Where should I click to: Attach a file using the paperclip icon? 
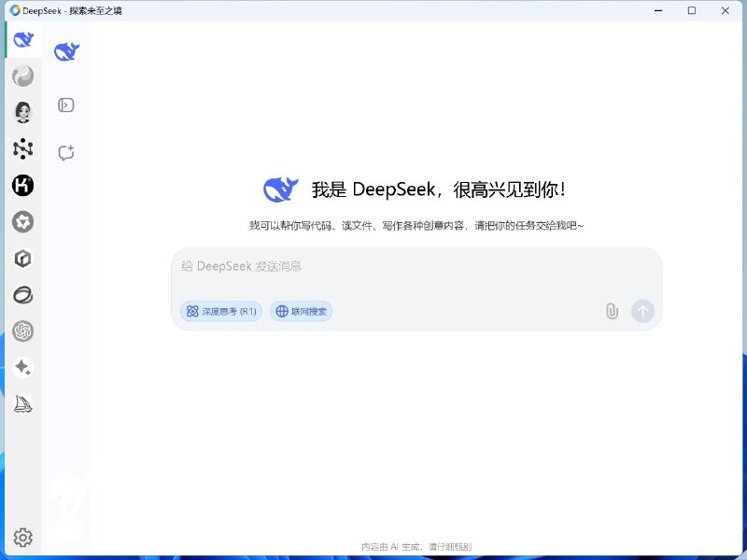[612, 311]
